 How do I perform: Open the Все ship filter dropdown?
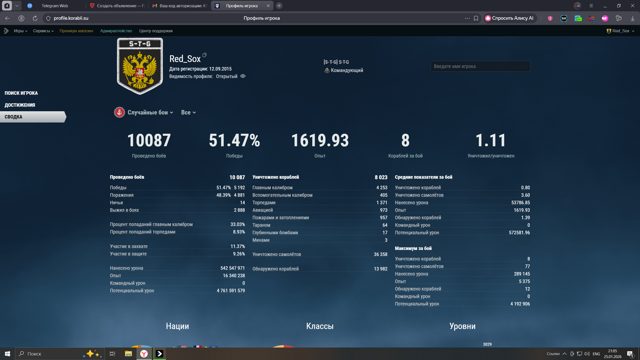tap(188, 112)
